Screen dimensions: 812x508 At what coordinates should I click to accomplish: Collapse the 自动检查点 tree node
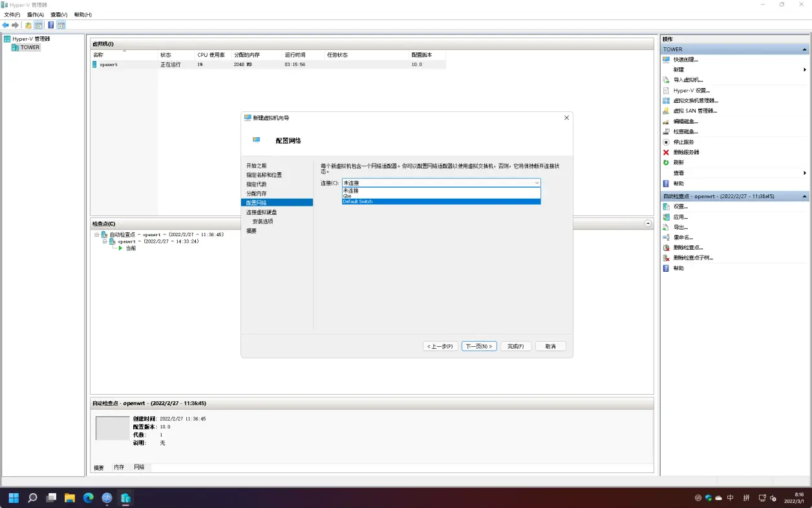coord(96,235)
